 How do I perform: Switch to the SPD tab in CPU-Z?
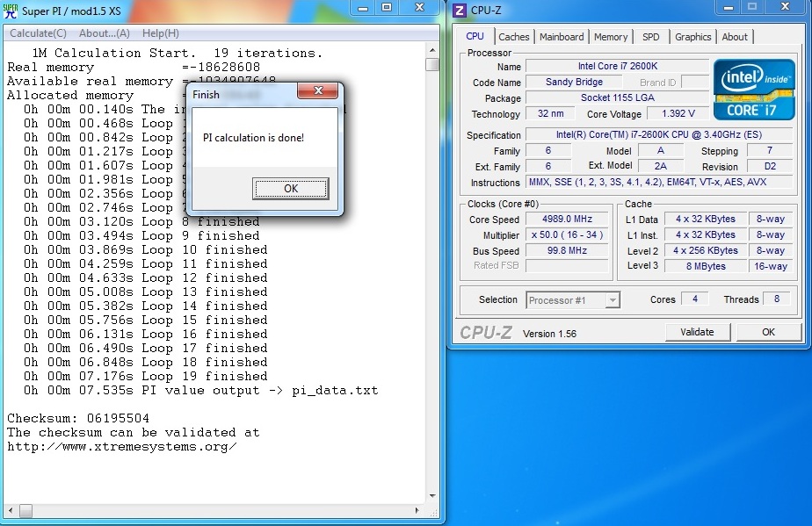pos(651,37)
